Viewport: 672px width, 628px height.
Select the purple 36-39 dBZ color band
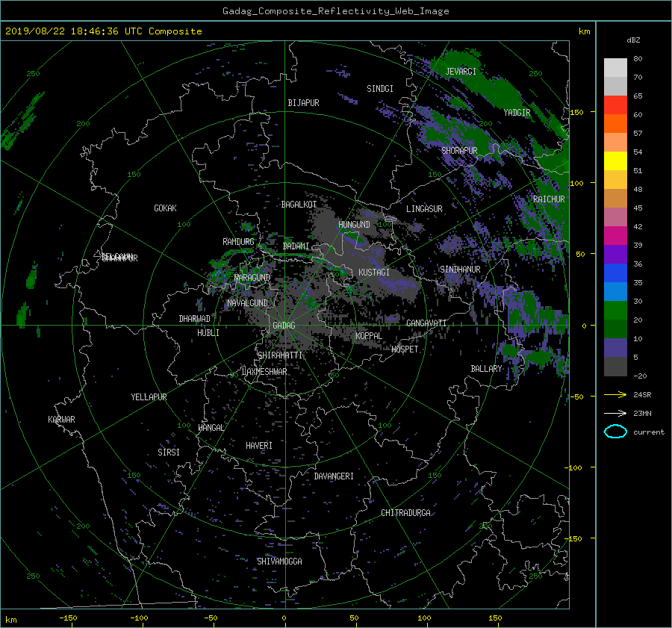615,254
